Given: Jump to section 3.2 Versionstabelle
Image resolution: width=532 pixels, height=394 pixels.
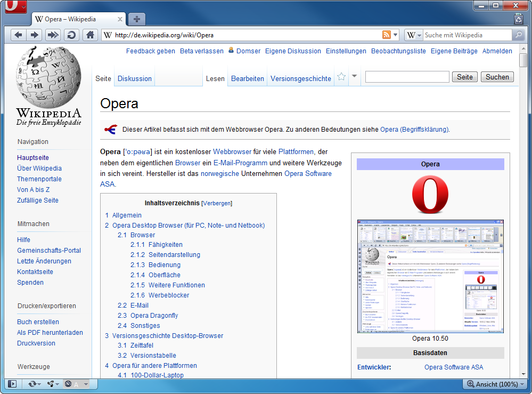Looking at the screenshot, I should point(147,356).
